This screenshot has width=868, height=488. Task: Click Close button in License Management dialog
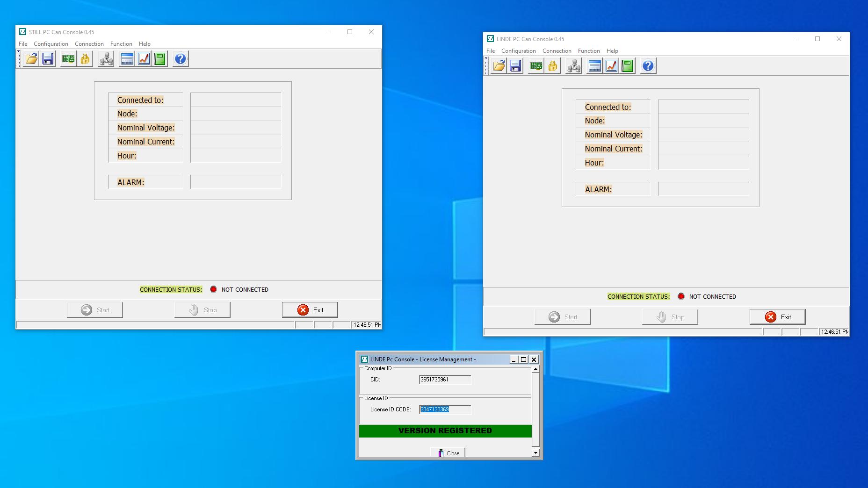coord(448,453)
